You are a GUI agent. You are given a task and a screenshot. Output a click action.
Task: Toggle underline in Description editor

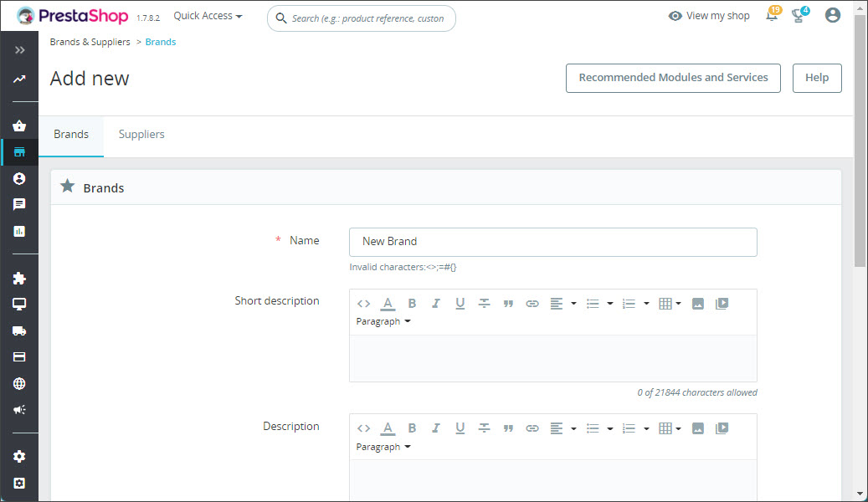coord(460,428)
